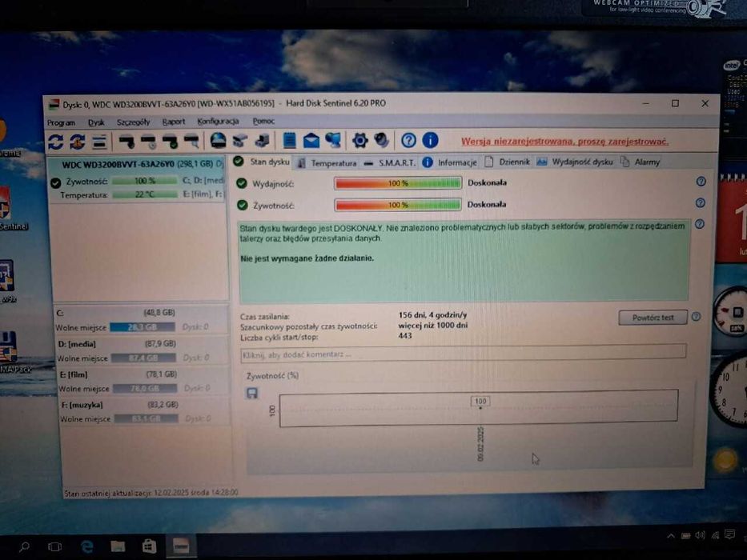Switch to the Stan dysku tab
Image resolution: width=747 pixels, height=560 pixels.
pyautogui.click(x=262, y=162)
